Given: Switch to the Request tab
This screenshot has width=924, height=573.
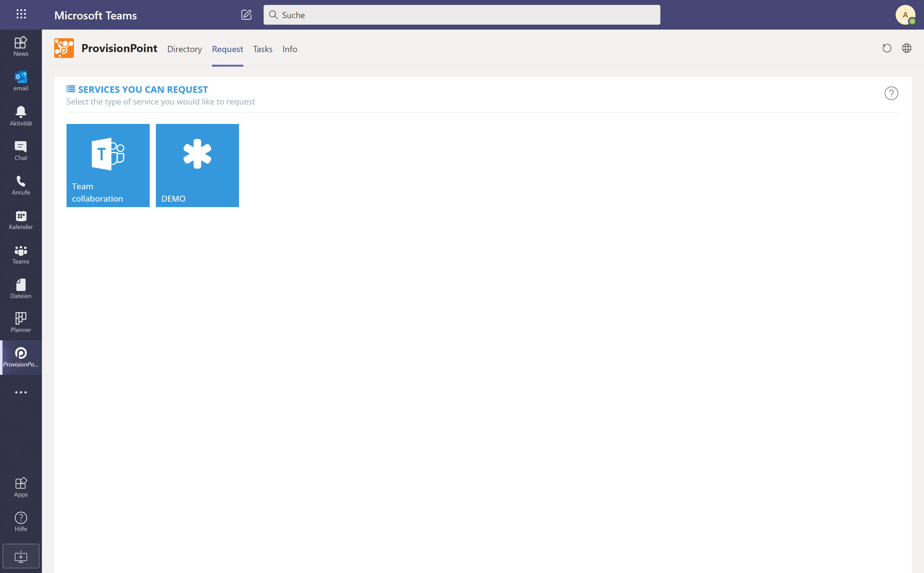Looking at the screenshot, I should point(227,49).
